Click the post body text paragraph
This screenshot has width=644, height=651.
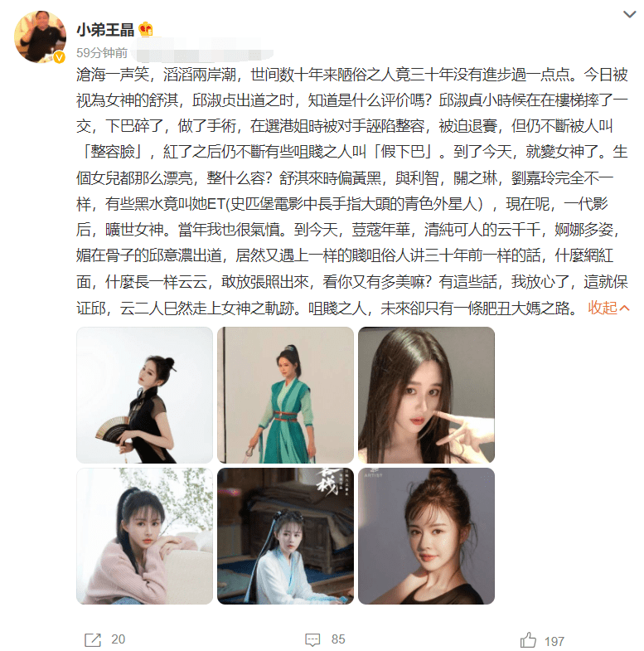(352, 191)
